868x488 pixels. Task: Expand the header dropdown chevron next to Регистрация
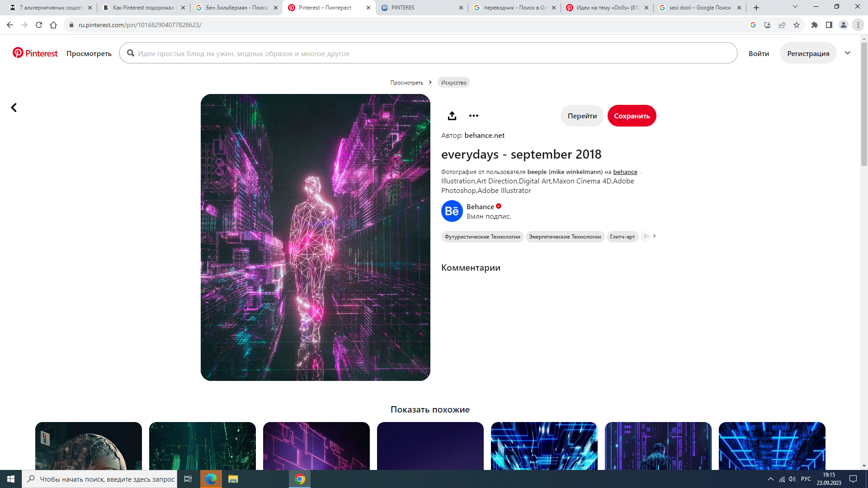(848, 53)
